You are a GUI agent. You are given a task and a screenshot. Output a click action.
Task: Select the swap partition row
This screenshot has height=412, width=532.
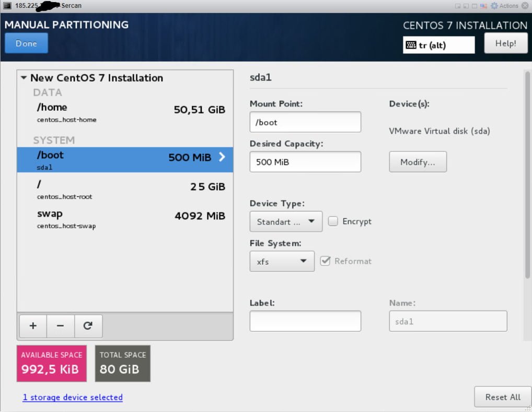(125, 219)
